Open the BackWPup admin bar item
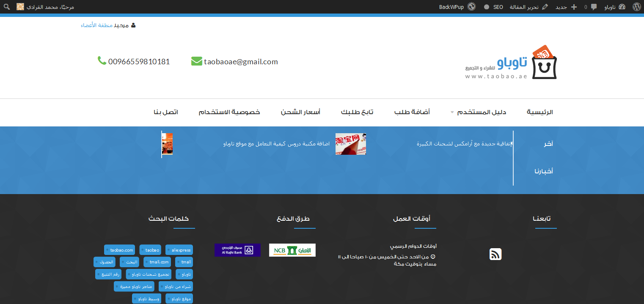The height and width of the screenshot is (304, 644). coord(457,7)
